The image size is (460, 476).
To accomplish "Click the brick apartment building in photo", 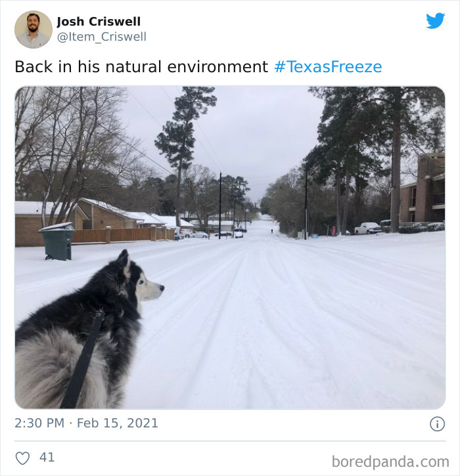I will pyautogui.click(x=423, y=191).
